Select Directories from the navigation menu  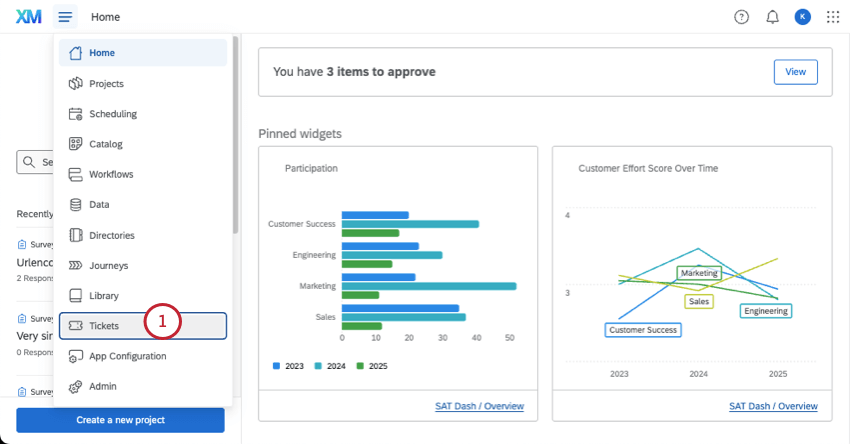pos(111,235)
